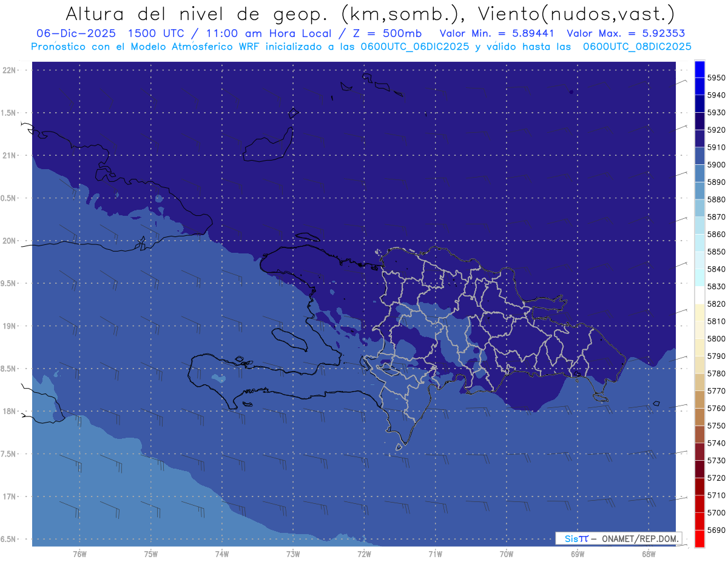Click the "72W" longitude label

coord(364,555)
